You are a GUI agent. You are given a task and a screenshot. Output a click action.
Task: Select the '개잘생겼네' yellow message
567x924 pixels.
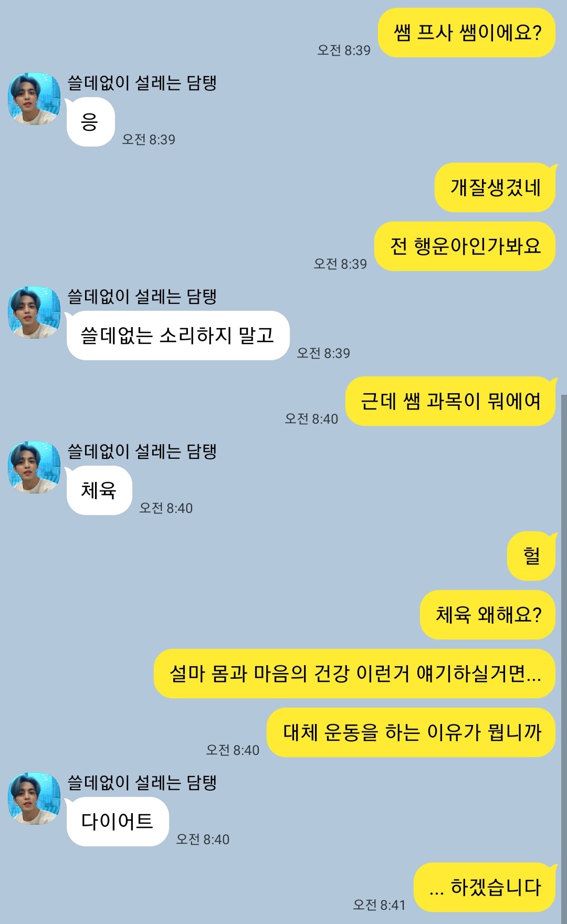coord(495,187)
